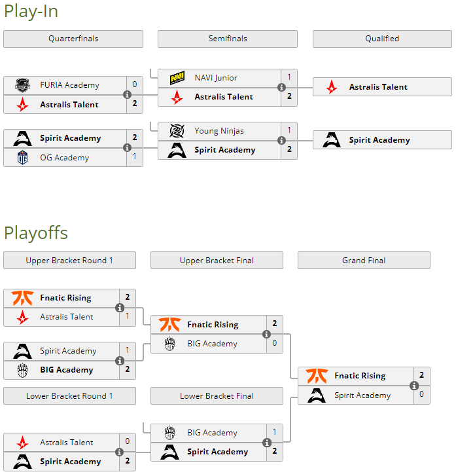Viewport: 456px width, 476px height.
Task: Open match info for FURIA vs Astralis
Action: click(128, 95)
